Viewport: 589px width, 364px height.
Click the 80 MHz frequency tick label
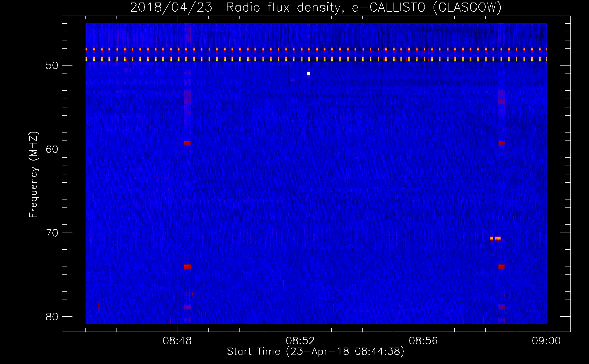(x=52, y=317)
